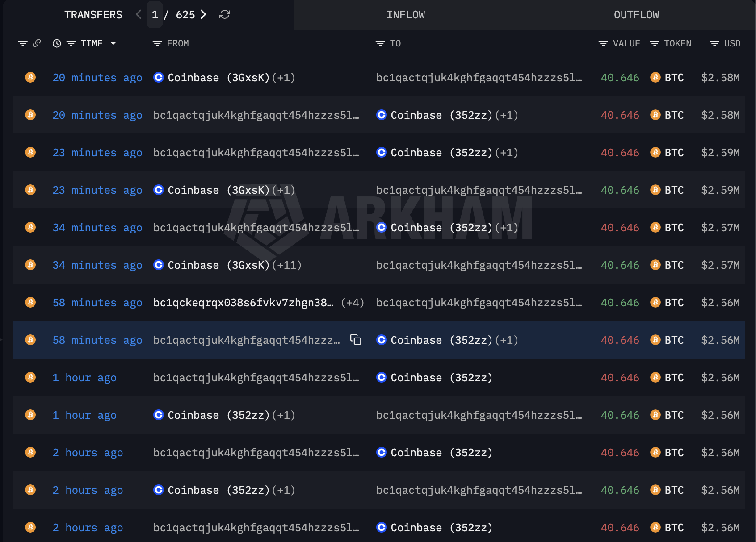Click Bitcoin icon at start of $2.59M row from Coinbase (3GxsK)
This screenshot has height=542, width=756.
(x=30, y=190)
